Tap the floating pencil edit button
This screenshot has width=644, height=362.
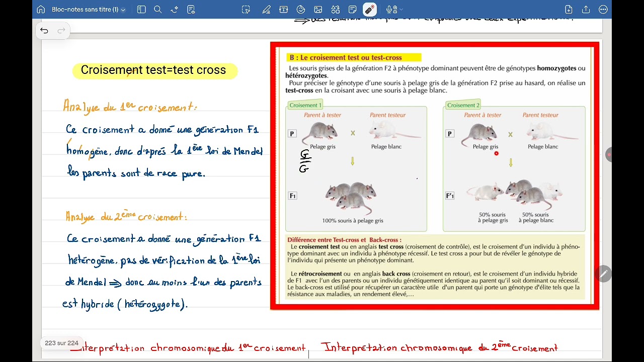(x=604, y=274)
